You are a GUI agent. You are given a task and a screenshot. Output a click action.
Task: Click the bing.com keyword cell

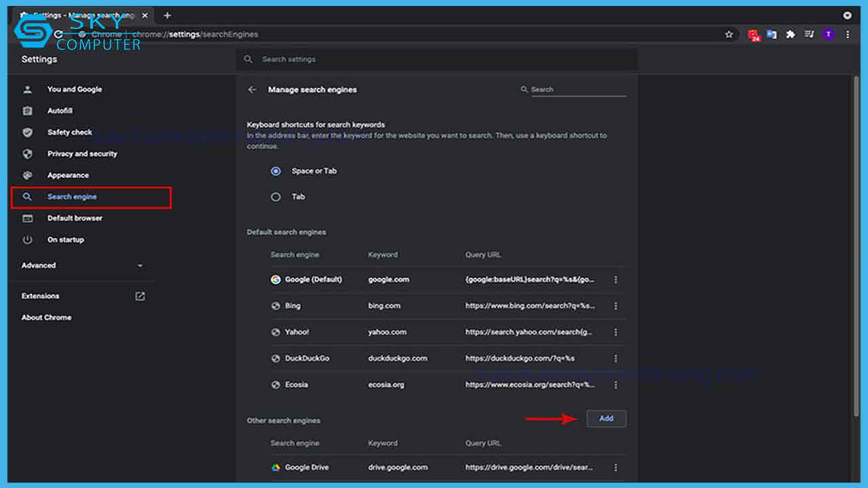[384, 306]
